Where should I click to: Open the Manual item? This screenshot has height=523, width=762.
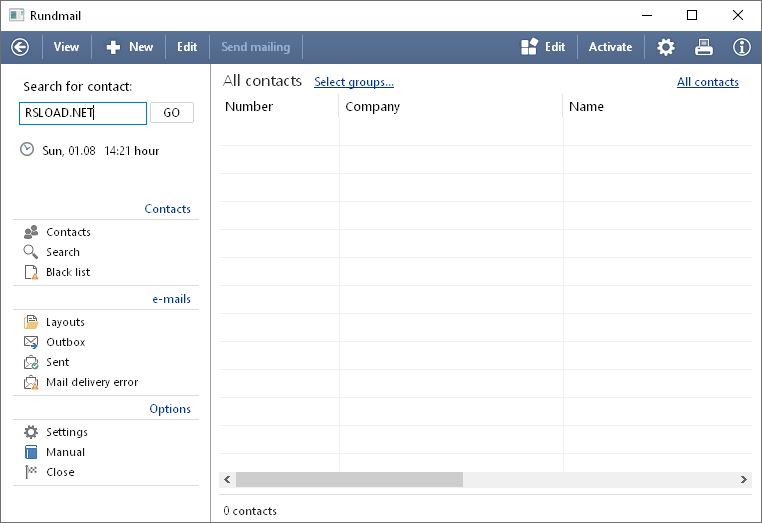65,452
